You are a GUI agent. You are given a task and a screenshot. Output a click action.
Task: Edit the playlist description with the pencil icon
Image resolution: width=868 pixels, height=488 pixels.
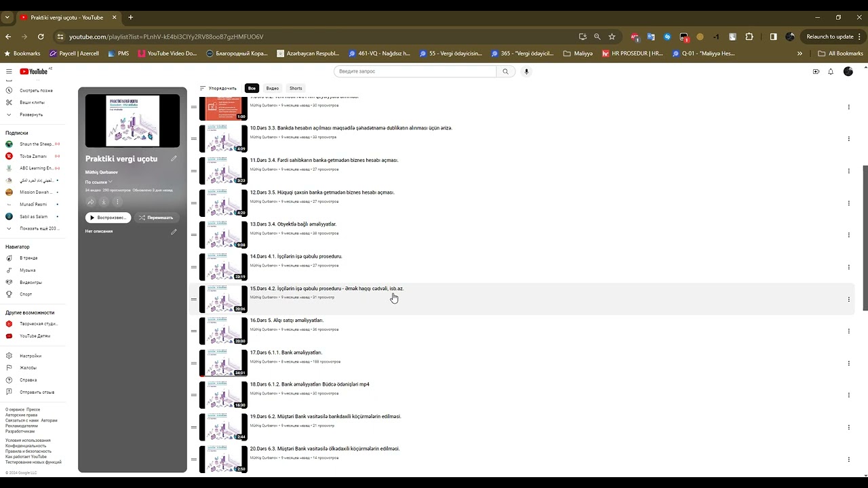(x=174, y=231)
